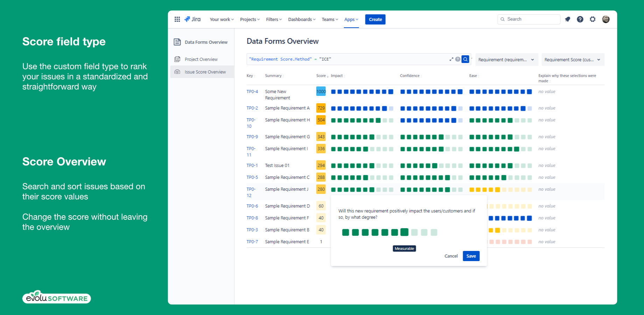
Task: Click the Ease rating bar for TPO-9
Action: coord(500,137)
